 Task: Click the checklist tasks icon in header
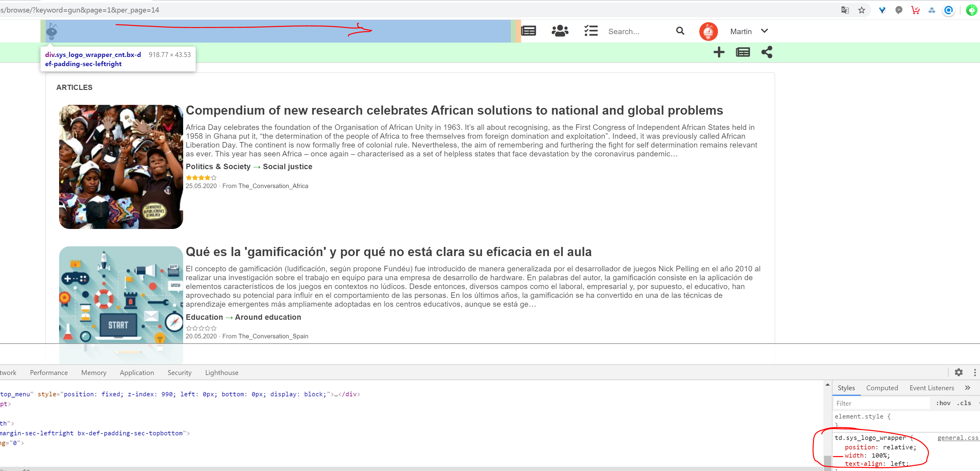point(591,31)
